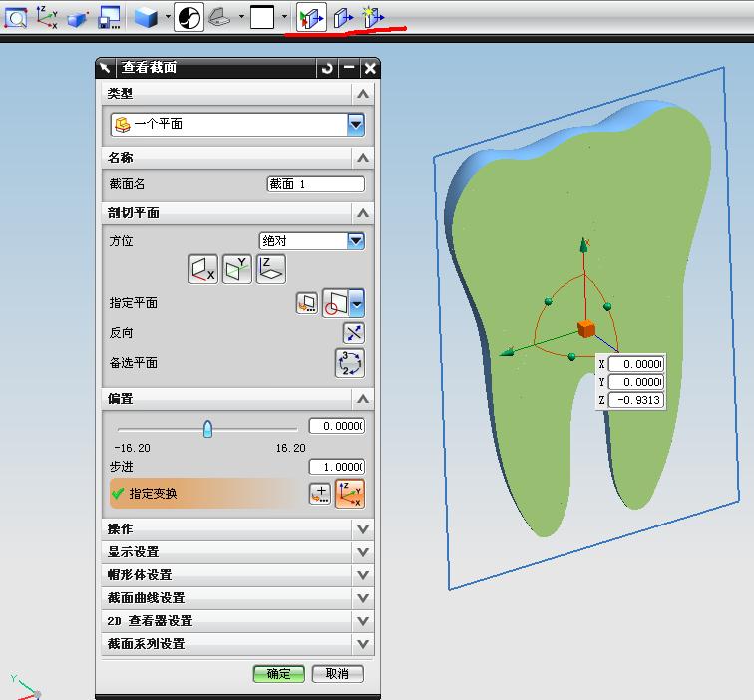Click the upper-left green rotation sphere handle
Viewport: 754px width, 700px height.
[548, 301]
